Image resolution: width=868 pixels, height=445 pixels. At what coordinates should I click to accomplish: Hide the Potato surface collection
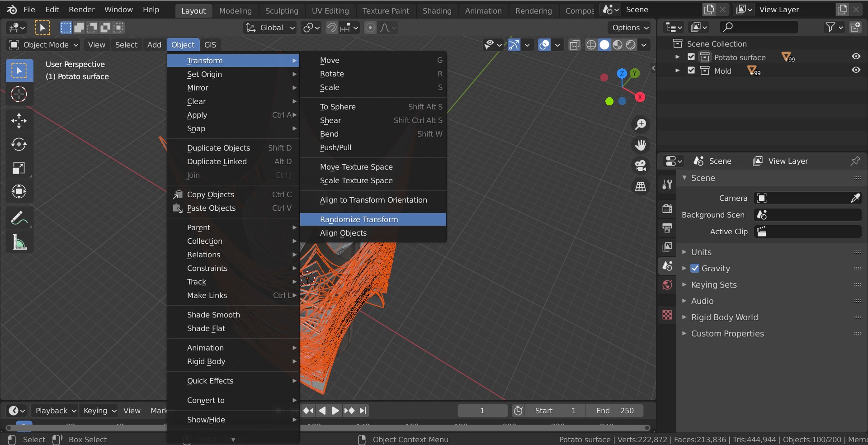(856, 57)
